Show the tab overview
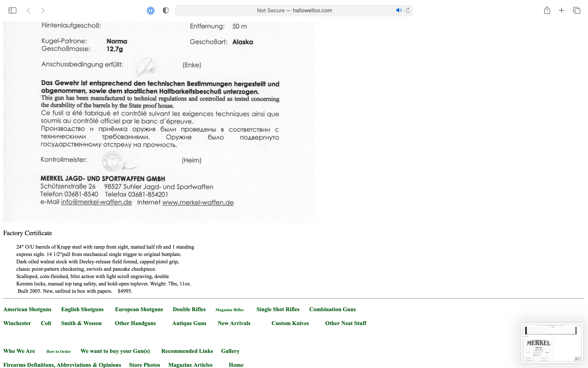This screenshot has width=588, height=368. [x=577, y=10]
